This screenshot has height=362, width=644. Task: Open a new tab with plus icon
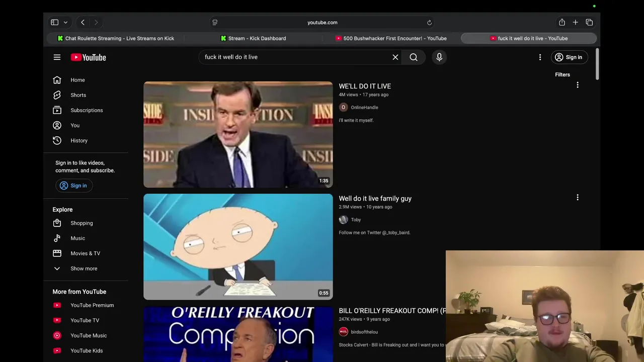[x=575, y=22]
